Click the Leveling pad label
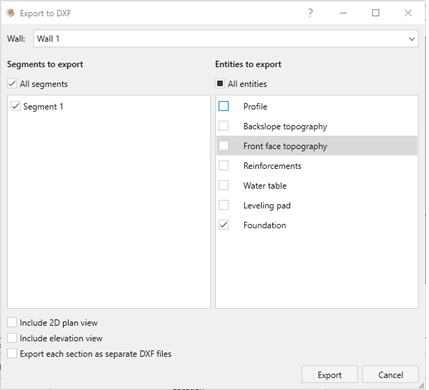This screenshot has height=390, width=429. click(267, 206)
